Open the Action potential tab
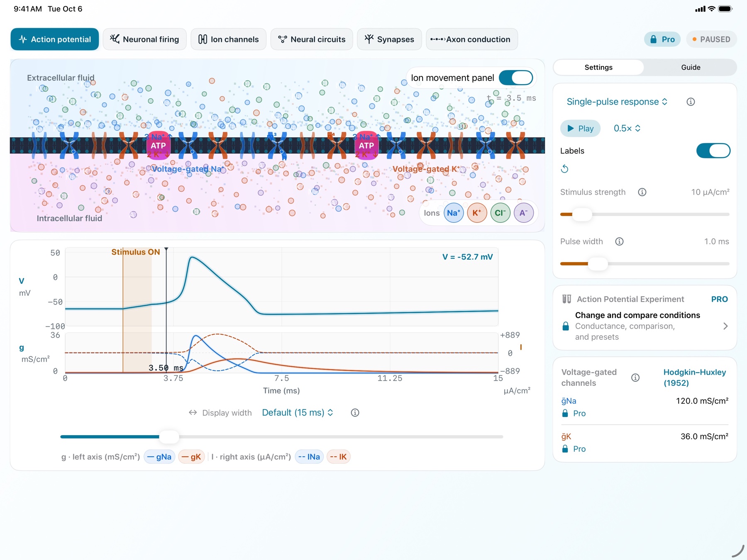This screenshot has width=747, height=560. (55, 39)
